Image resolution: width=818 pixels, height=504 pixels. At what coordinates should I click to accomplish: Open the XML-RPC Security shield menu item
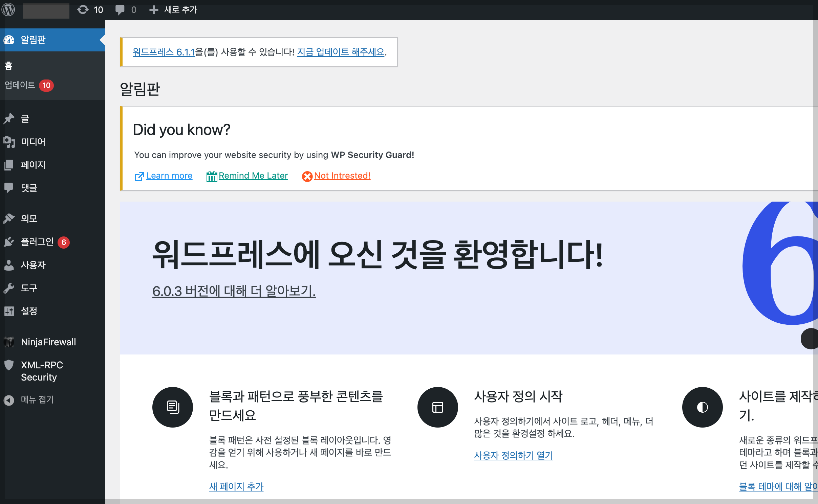click(42, 371)
